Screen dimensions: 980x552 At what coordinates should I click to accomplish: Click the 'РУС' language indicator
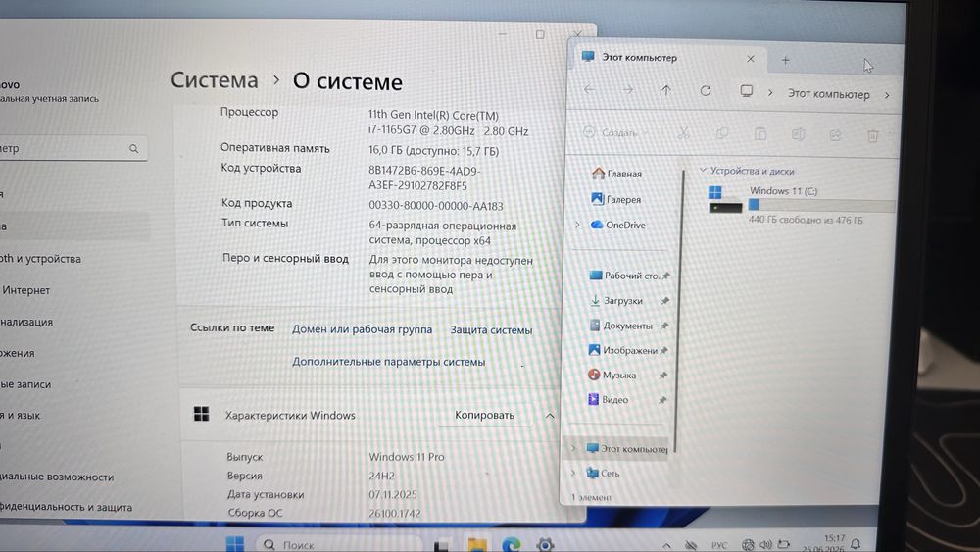click(719, 545)
